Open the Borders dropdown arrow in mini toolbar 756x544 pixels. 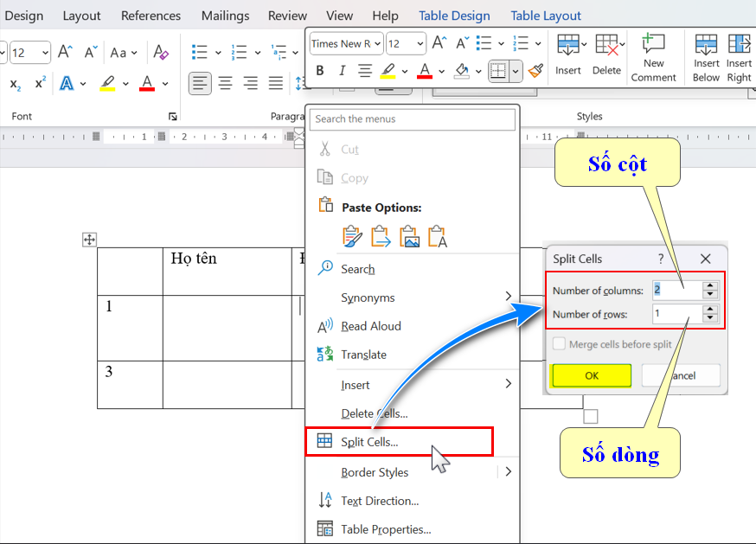[x=516, y=71]
